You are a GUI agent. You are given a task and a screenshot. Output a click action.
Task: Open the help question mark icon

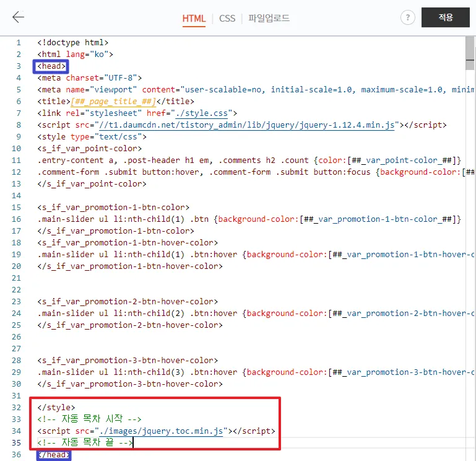pyautogui.click(x=408, y=17)
